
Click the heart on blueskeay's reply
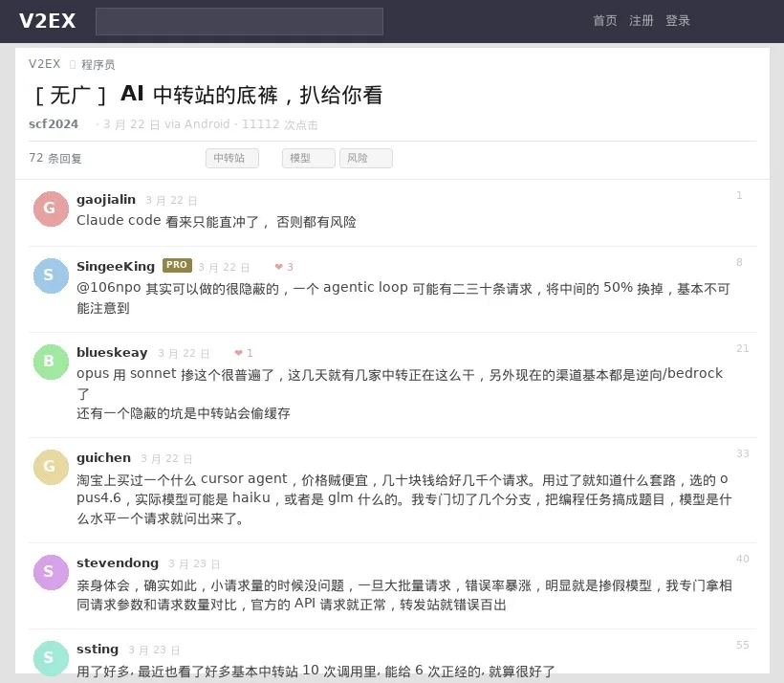pyautogui.click(x=239, y=354)
